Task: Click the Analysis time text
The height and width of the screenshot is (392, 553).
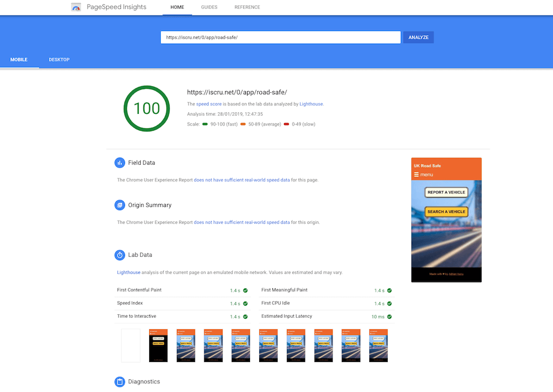Action: click(225, 114)
